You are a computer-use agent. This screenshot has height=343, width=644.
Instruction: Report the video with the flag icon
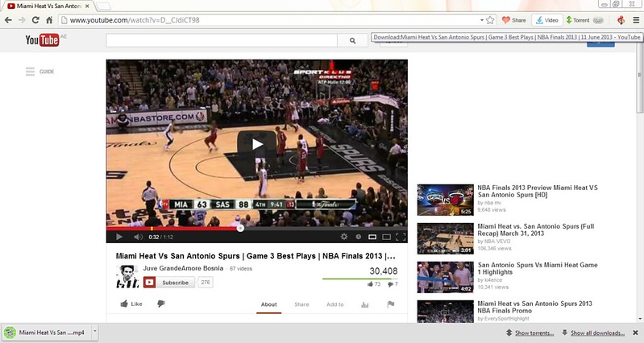(391, 304)
